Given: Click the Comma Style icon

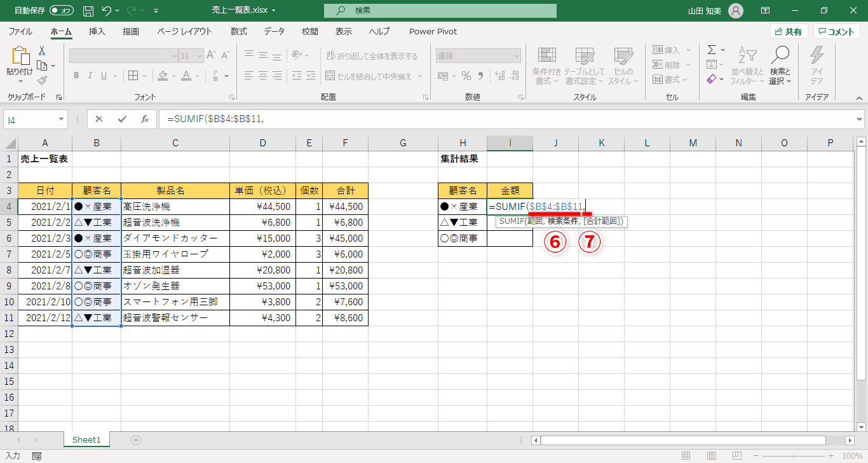Looking at the screenshot, I should (x=481, y=76).
